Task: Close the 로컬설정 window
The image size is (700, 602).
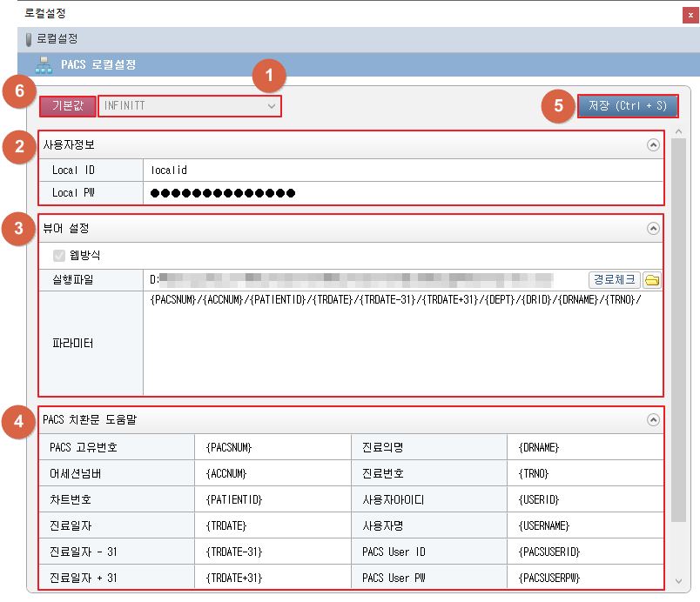Action: (690, 15)
